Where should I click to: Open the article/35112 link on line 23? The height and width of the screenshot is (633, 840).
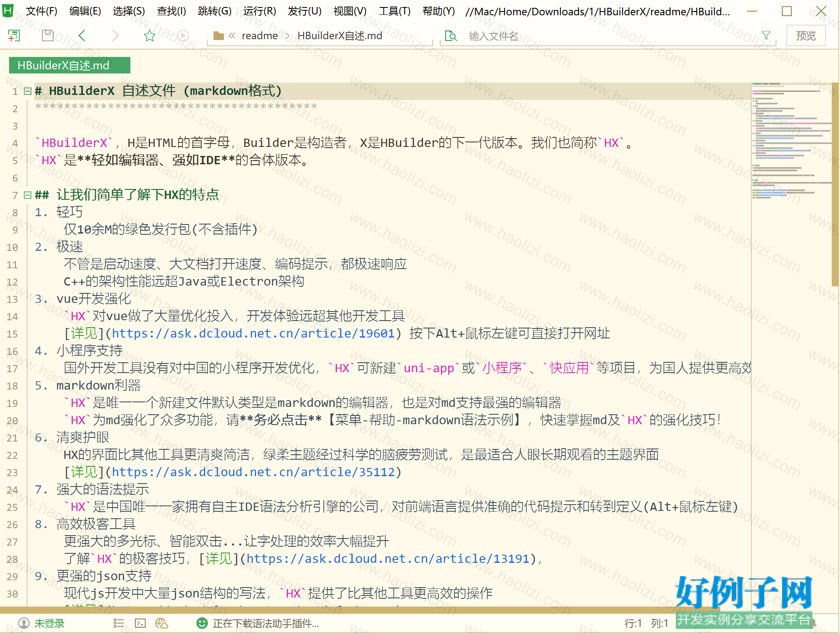[x=253, y=472]
